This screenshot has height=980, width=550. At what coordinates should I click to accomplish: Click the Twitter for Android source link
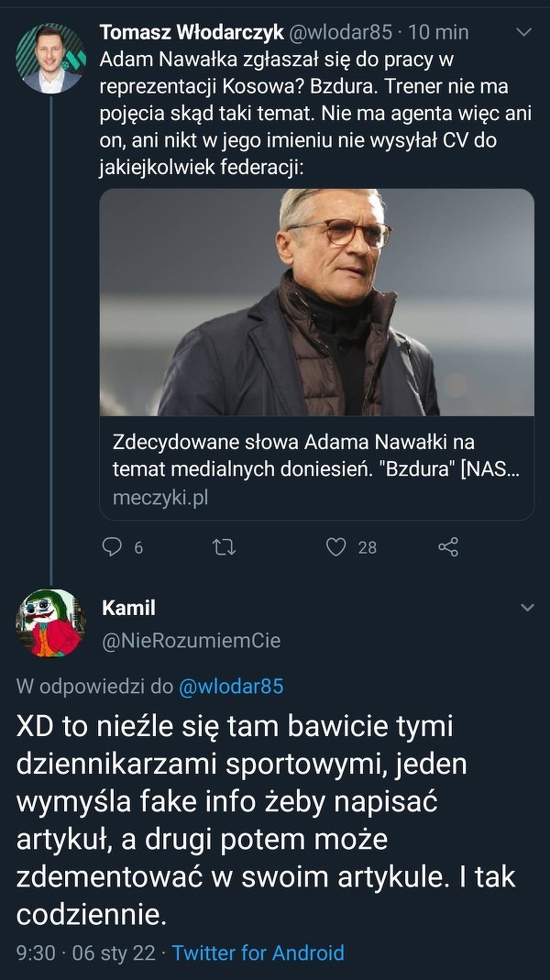pos(258,953)
